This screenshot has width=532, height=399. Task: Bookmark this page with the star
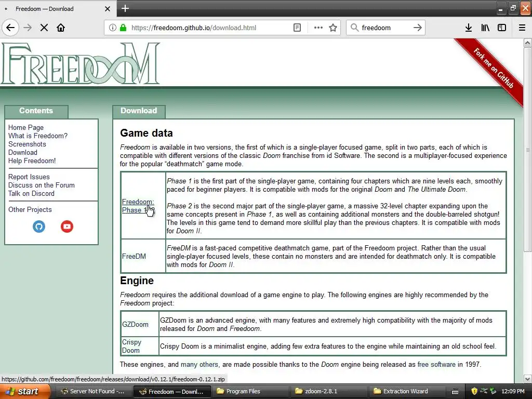point(333,28)
